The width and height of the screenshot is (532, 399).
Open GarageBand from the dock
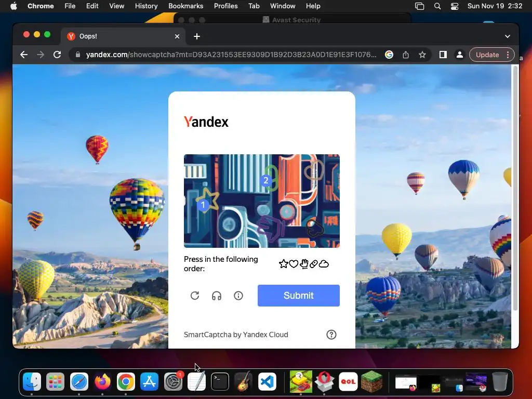point(243,382)
